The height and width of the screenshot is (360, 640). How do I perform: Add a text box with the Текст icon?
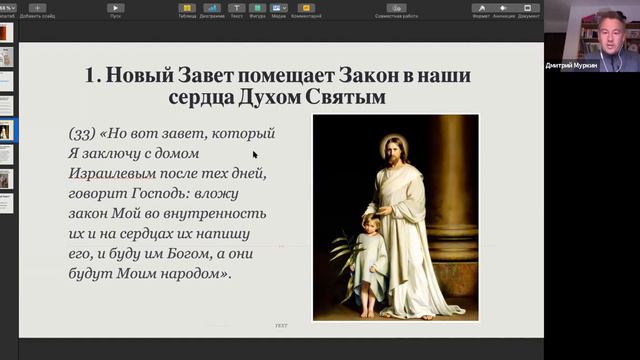point(236,8)
